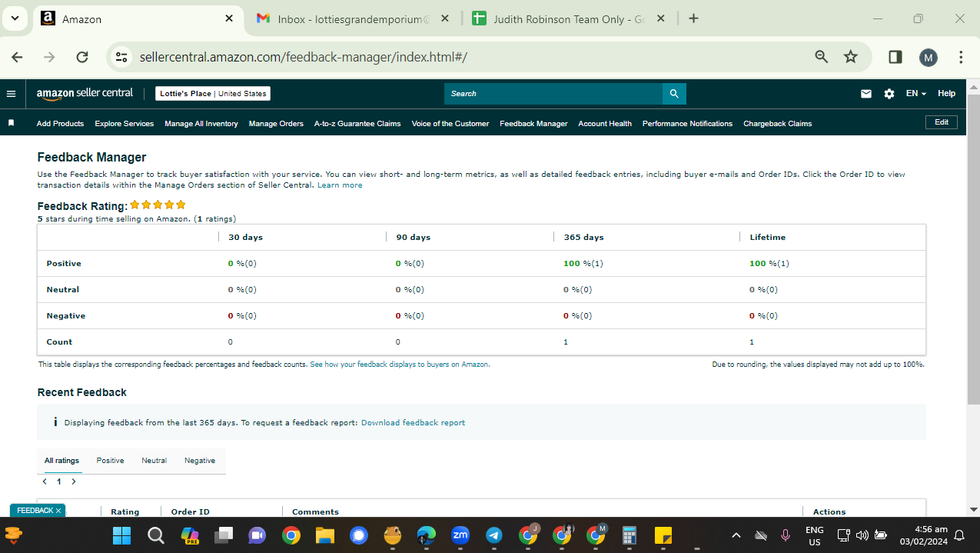
Task: Select the Negative feedback tab
Action: [x=200, y=461]
